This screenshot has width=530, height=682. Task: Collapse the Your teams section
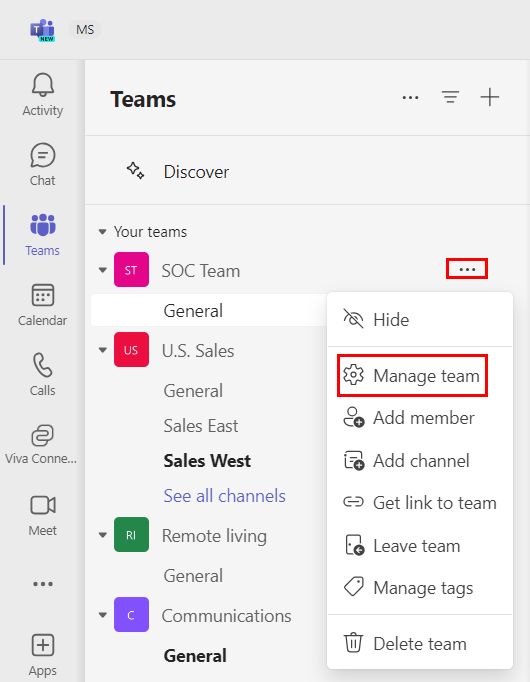(103, 232)
